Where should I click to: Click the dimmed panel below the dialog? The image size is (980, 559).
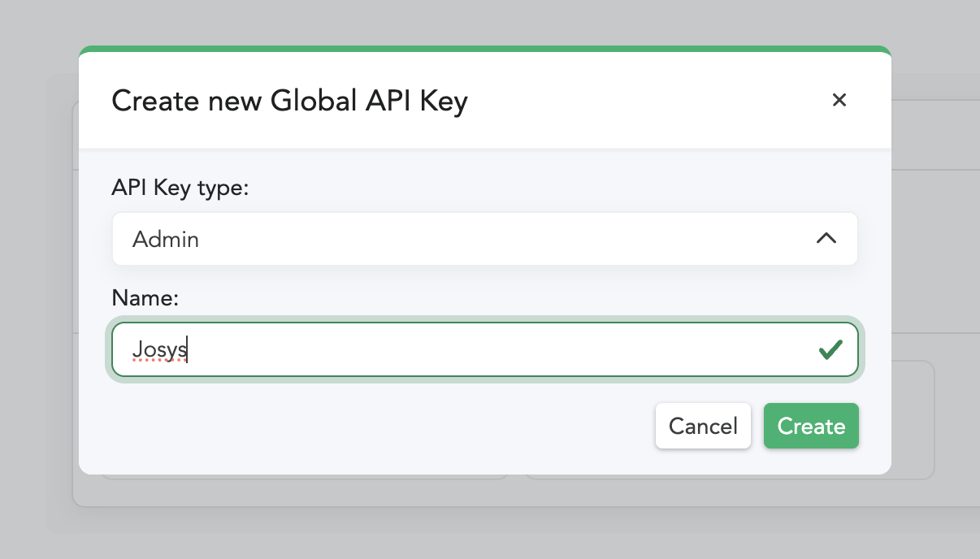[x=488, y=520]
